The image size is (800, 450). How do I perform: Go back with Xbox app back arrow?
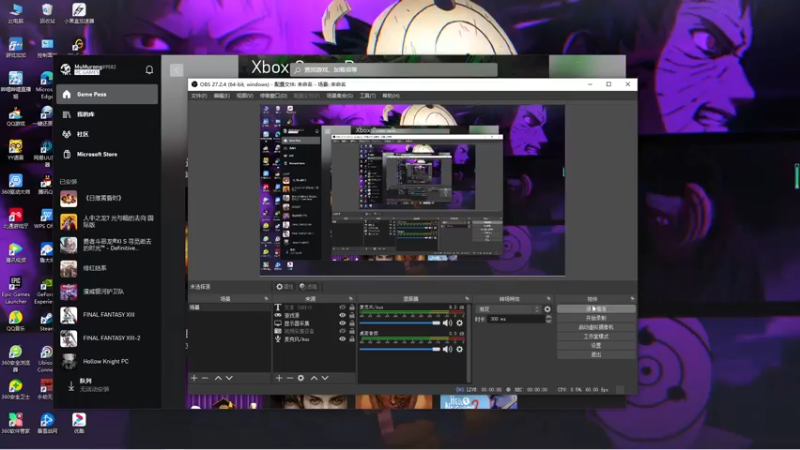click(x=177, y=70)
